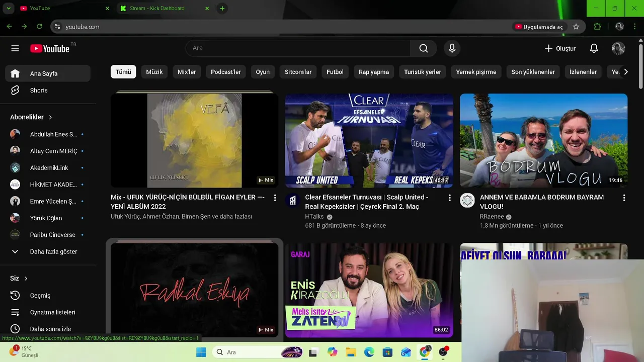
Task: Select the Turistik yerler filter chip
Action: pos(423,72)
